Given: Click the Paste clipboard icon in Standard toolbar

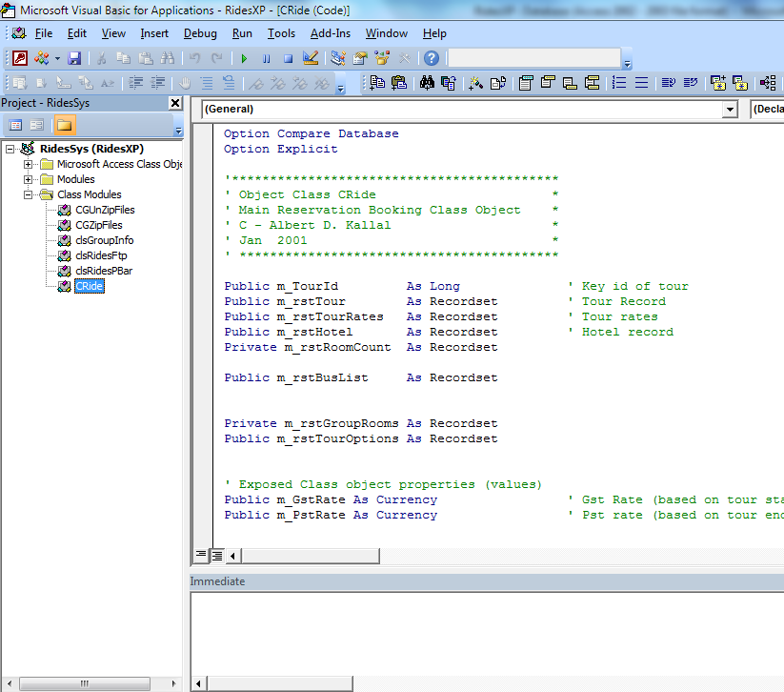Looking at the screenshot, I should pos(146,58).
